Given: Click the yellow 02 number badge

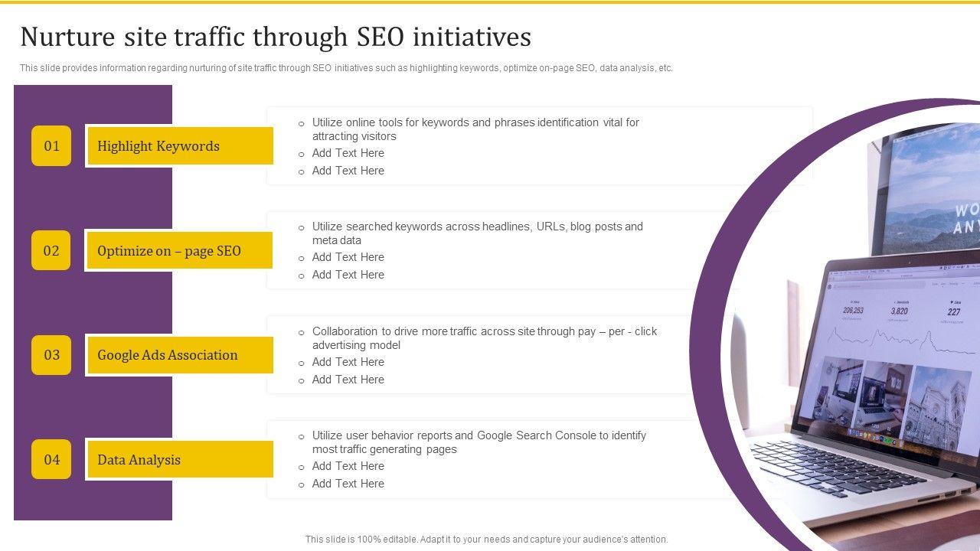Looking at the screenshot, I should (x=51, y=250).
